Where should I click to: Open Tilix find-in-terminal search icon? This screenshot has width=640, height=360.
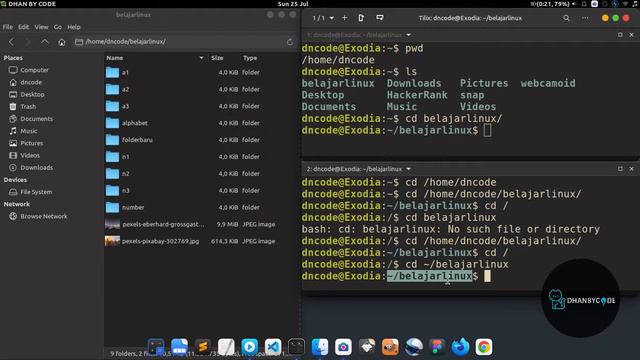point(566,18)
